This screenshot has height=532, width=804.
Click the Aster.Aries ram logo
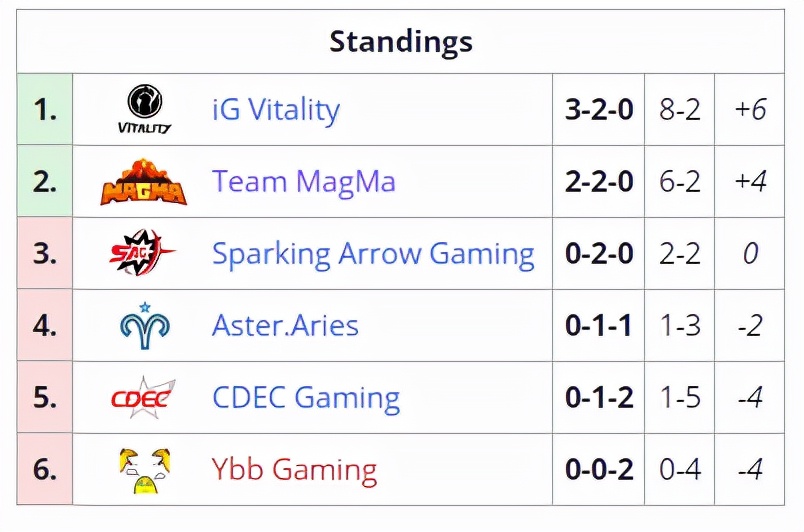145,325
